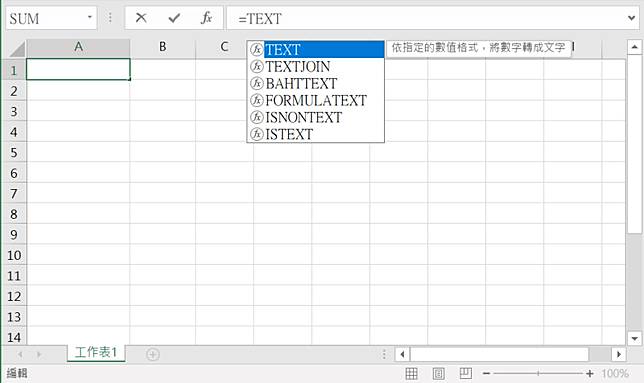Click the active cell A1
The height and width of the screenshot is (383, 644).
[78, 69]
